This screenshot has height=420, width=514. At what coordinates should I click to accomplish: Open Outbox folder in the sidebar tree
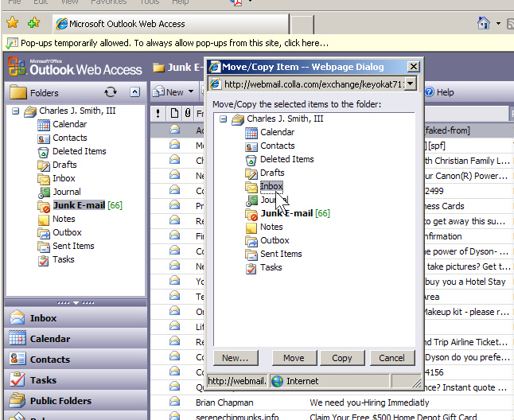pyautogui.click(x=67, y=232)
